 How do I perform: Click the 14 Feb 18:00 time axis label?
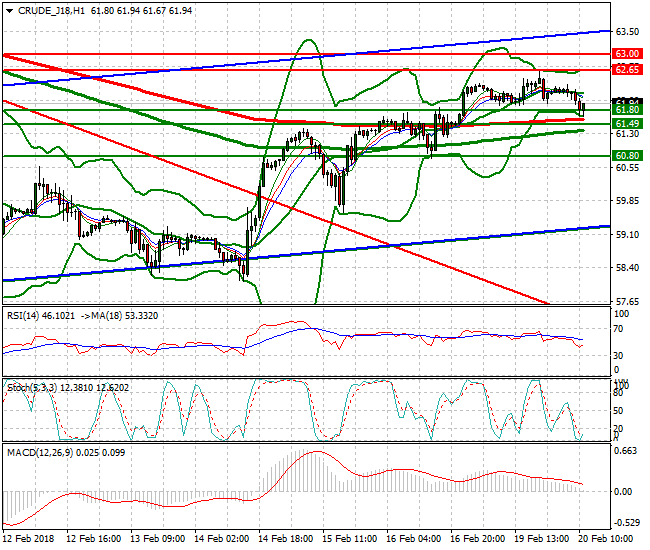pos(285,539)
